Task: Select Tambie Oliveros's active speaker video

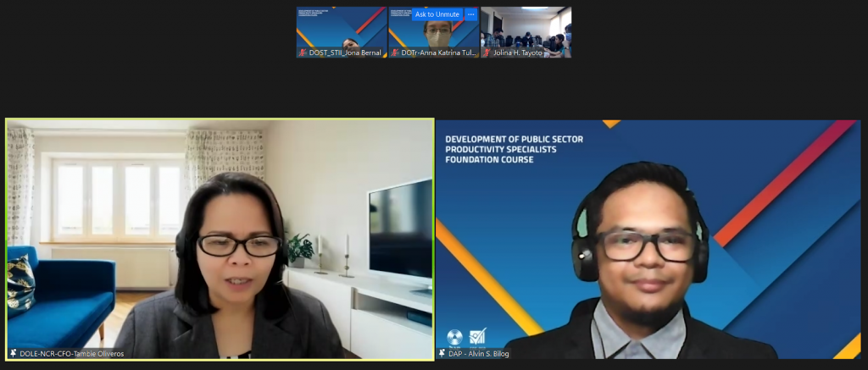Action: pyautogui.click(x=220, y=239)
